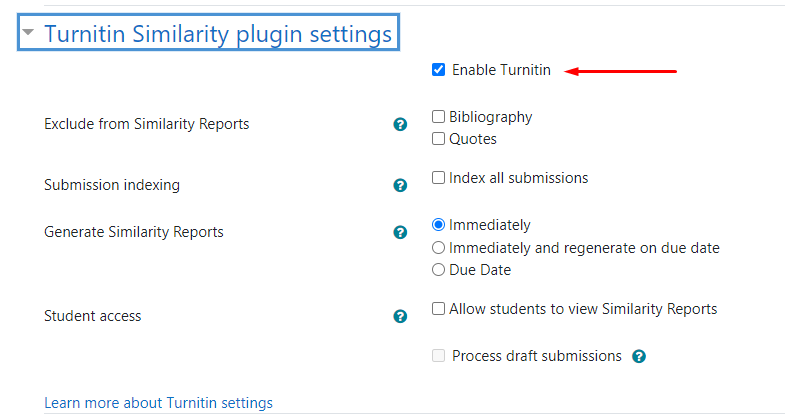Open help for Exclude from Similarity Reports
Image resolution: width=785 pixels, height=414 pixels.
tap(400, 124)
